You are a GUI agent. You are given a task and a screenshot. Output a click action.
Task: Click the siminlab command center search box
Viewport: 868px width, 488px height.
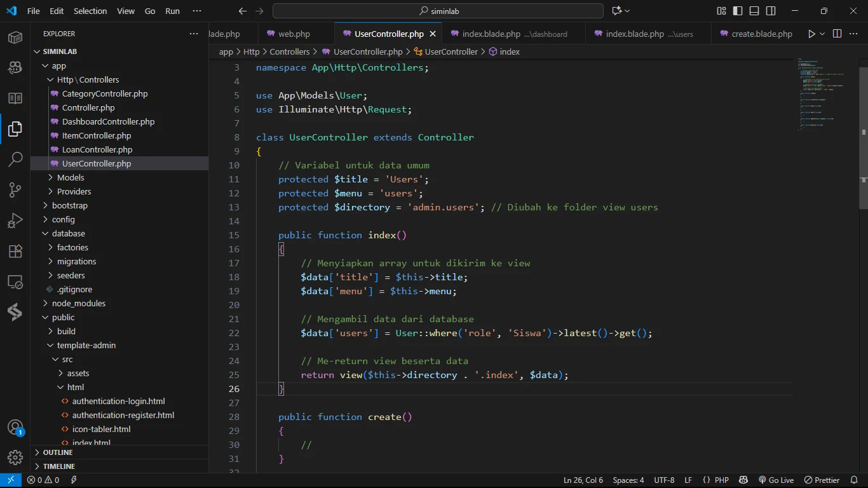(438, 11)
